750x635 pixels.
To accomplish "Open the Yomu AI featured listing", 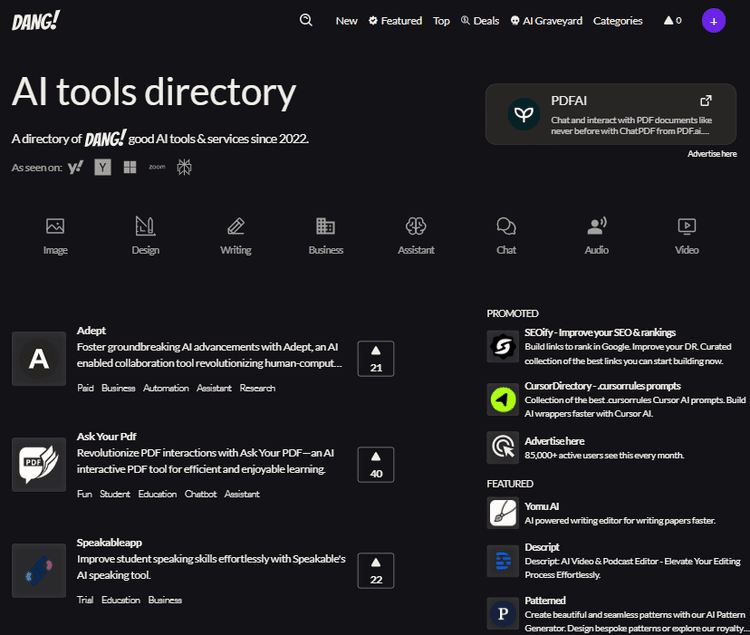I will (541, 506).
